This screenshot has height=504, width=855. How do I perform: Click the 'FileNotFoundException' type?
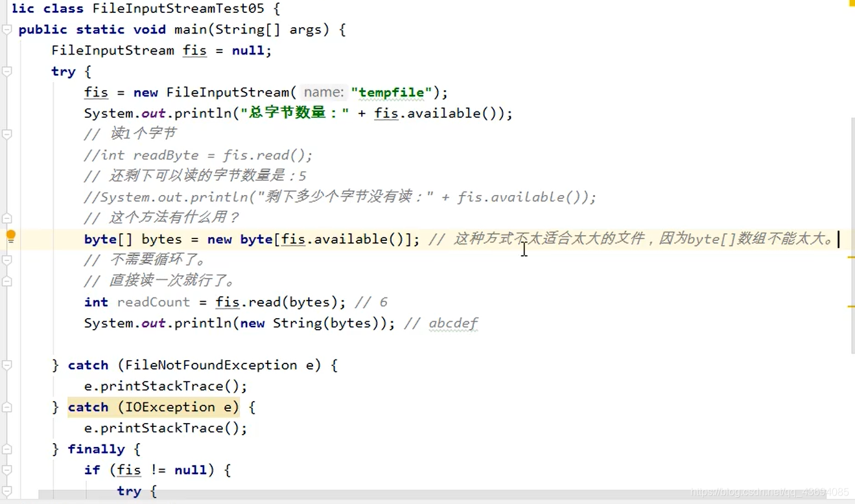[x=211, y=365]
